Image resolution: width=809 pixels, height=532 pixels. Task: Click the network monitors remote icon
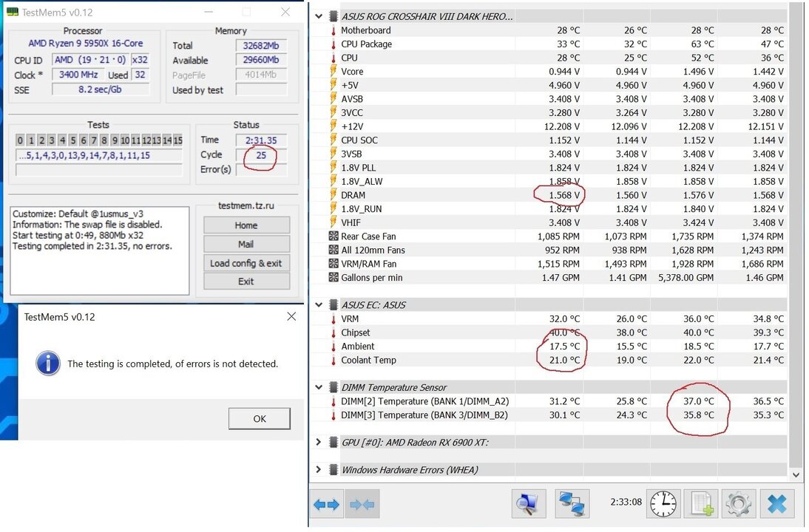tap(572, 504)
